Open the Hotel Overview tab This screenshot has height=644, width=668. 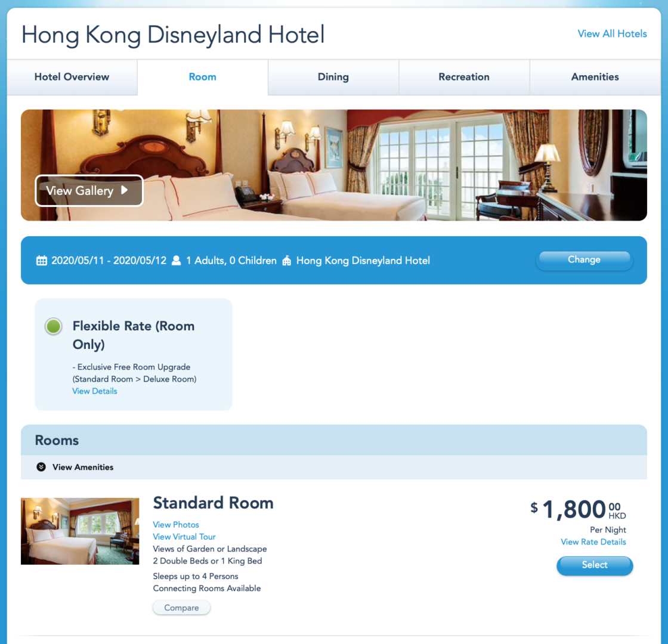pyautogui.click(x=72, y=77)
